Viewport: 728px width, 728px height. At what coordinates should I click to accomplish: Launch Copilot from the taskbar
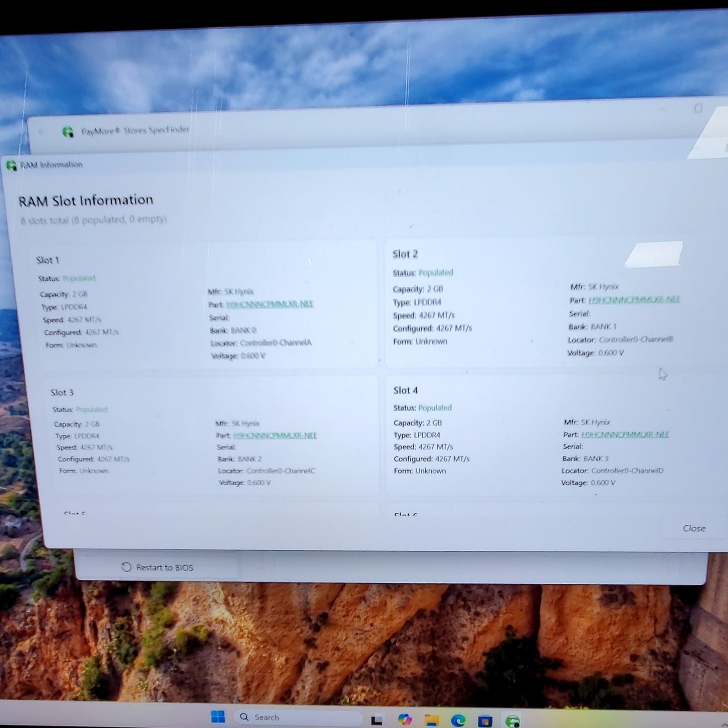point(405,719)
